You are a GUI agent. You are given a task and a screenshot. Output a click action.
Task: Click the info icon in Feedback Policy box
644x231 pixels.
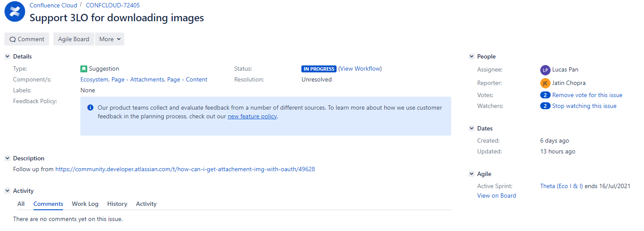tap(90, 107)
